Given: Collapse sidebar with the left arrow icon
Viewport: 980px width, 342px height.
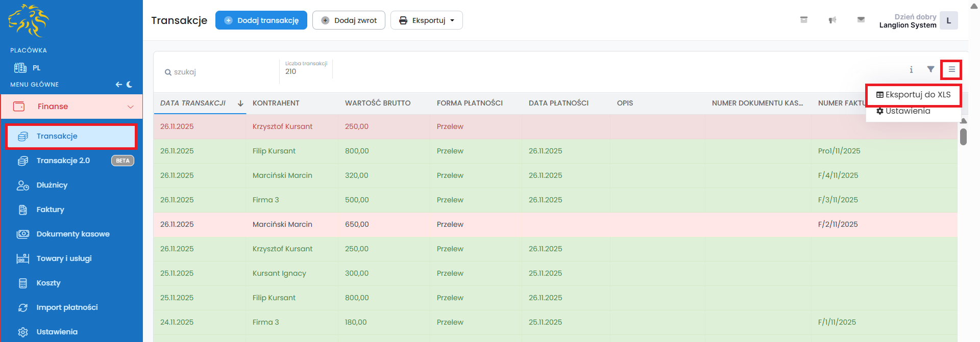Looking at the screenshot, I should [118, 85].
